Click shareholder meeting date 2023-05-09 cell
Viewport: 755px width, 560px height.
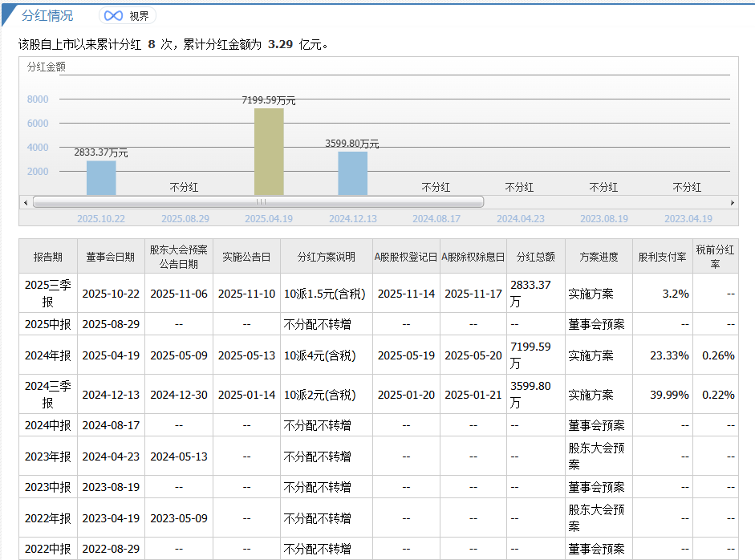[x=179, y=518]
